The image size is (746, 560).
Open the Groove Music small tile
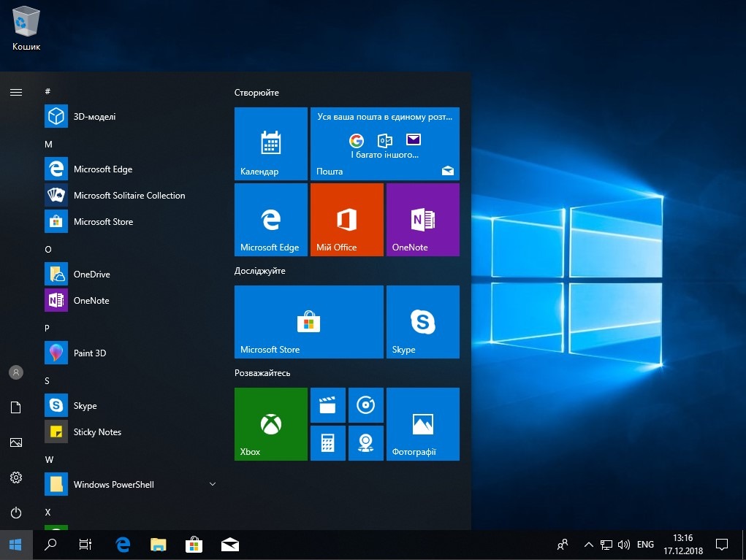click(366, 405)
